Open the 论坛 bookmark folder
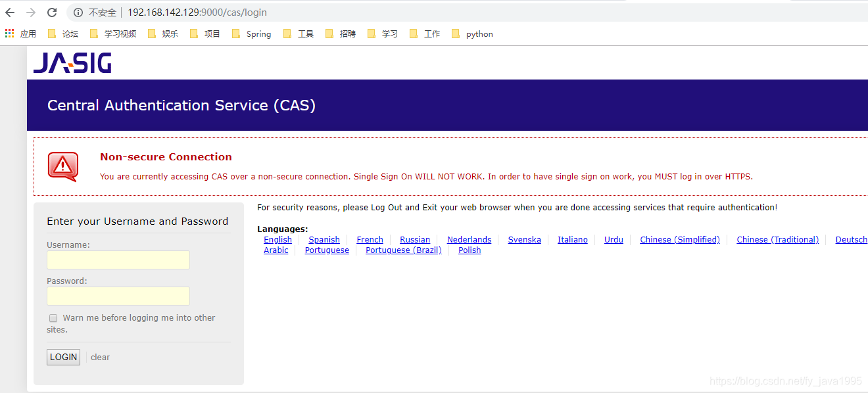The height and width of the screenshot is (393, 868). pos(63,34)
